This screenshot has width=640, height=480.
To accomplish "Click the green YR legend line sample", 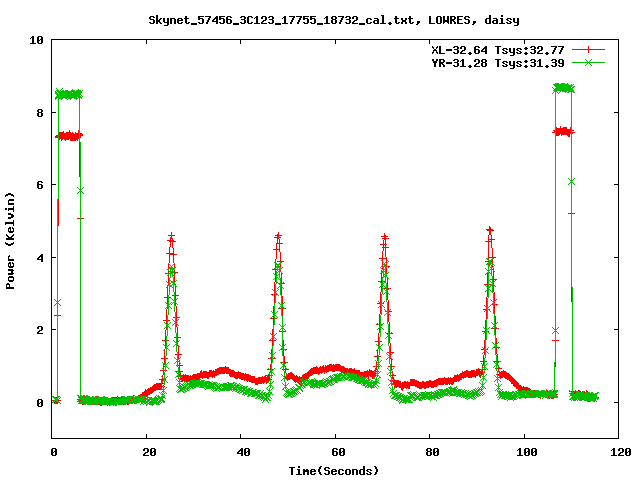I will click(588, 63).
